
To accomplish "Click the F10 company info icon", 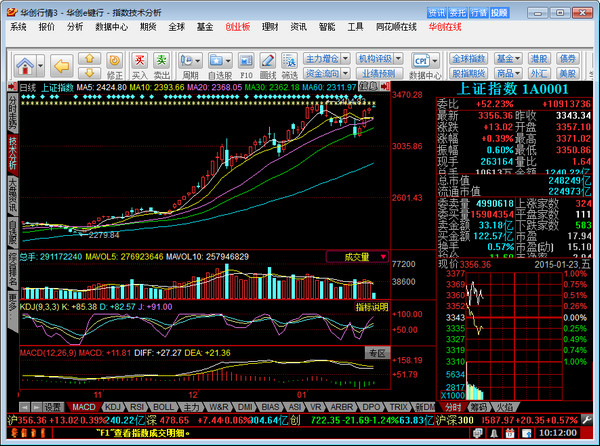I will [x=246, y=65].
